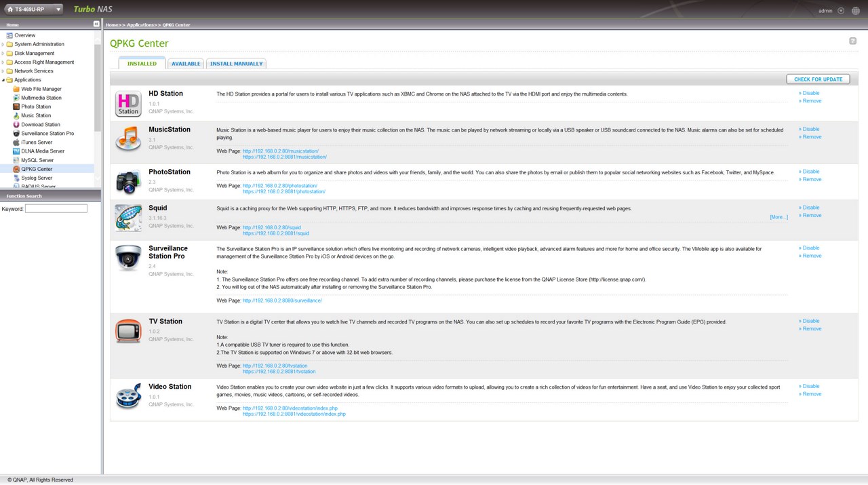Viewport: 868px width, 485px height.
Task: Click the TV Station television icon
Action: (x=128, y=331)
